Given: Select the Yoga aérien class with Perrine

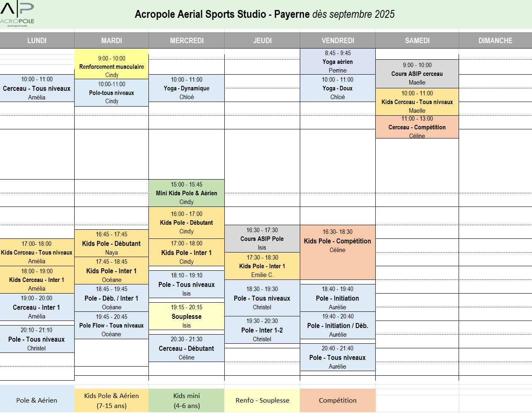Looking at the screenshot, I should point(338,61).
